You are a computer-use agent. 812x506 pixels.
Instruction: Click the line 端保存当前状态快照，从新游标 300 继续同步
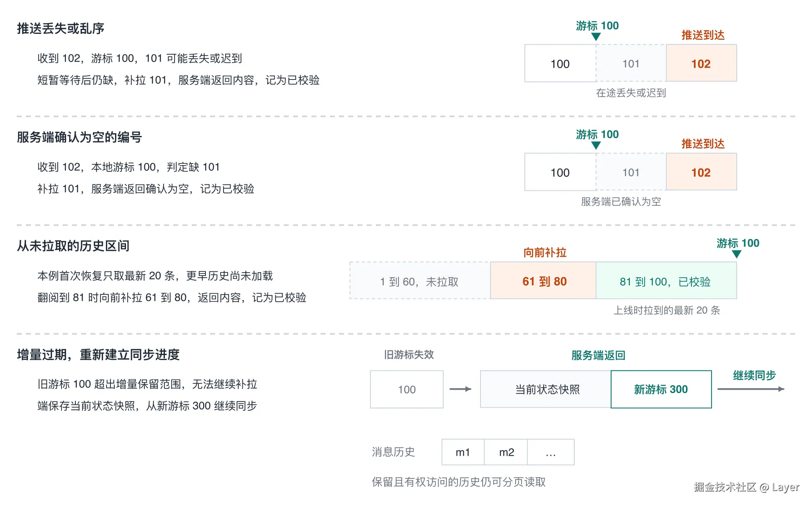click(147, 406)
